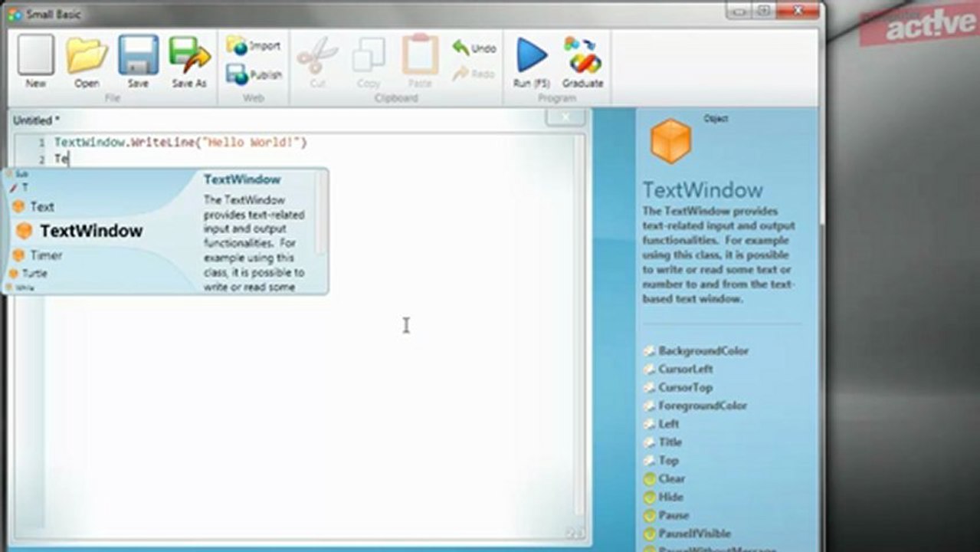The image size is (980, 552).
Task: Cut selection using the scissors icon
Action: click(317, 61)
